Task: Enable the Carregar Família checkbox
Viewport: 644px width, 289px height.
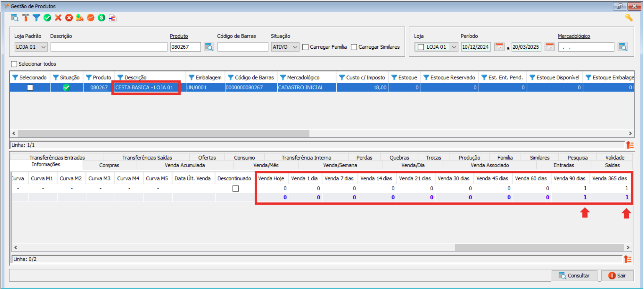Action: (x=305, y=47)
